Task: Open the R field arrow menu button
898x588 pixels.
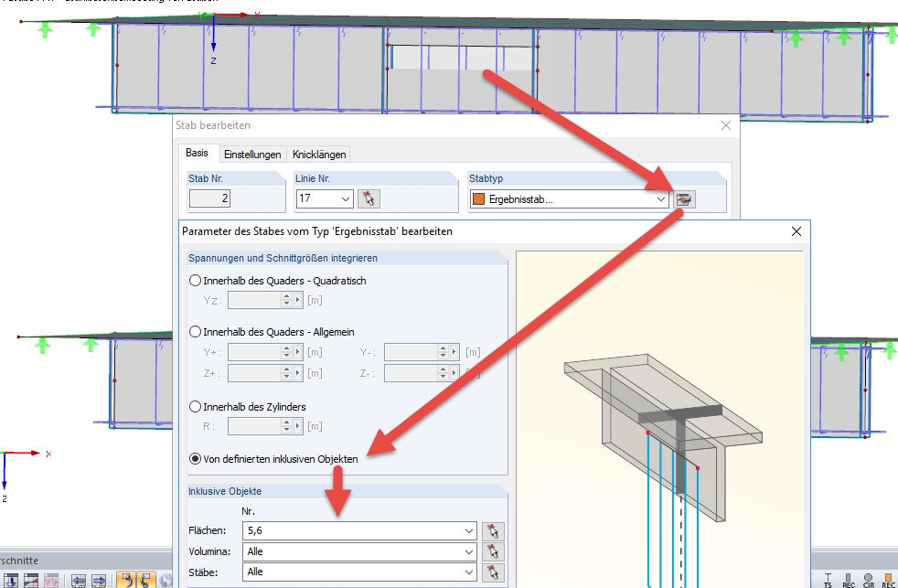Action: coord(298,426)
